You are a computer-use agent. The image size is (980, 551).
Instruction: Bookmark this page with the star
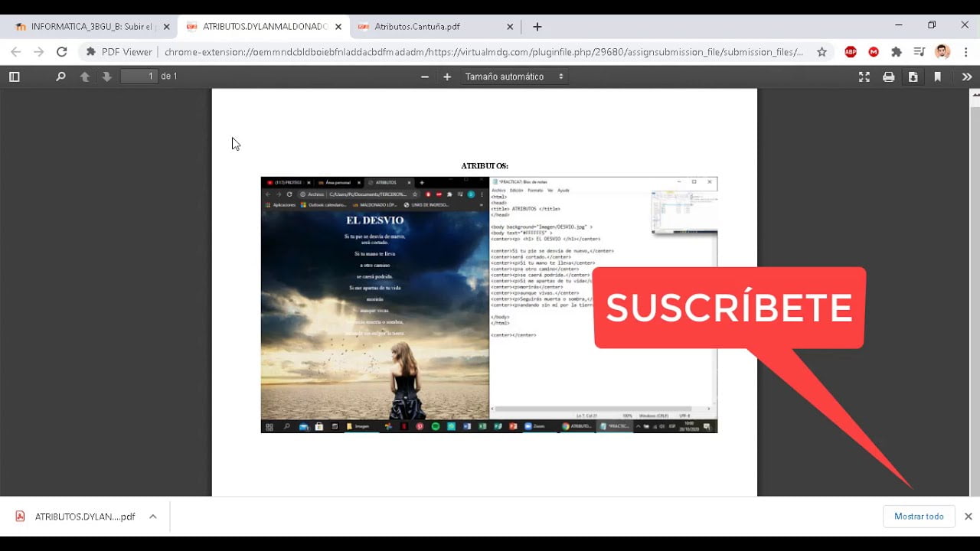[822, 52]
